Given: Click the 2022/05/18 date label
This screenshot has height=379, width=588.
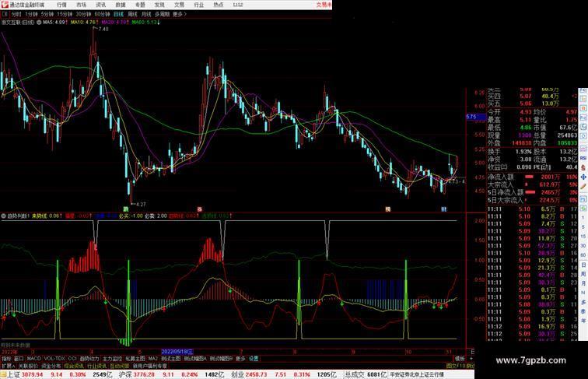Looking at the screenshot, I should [177, 352].
